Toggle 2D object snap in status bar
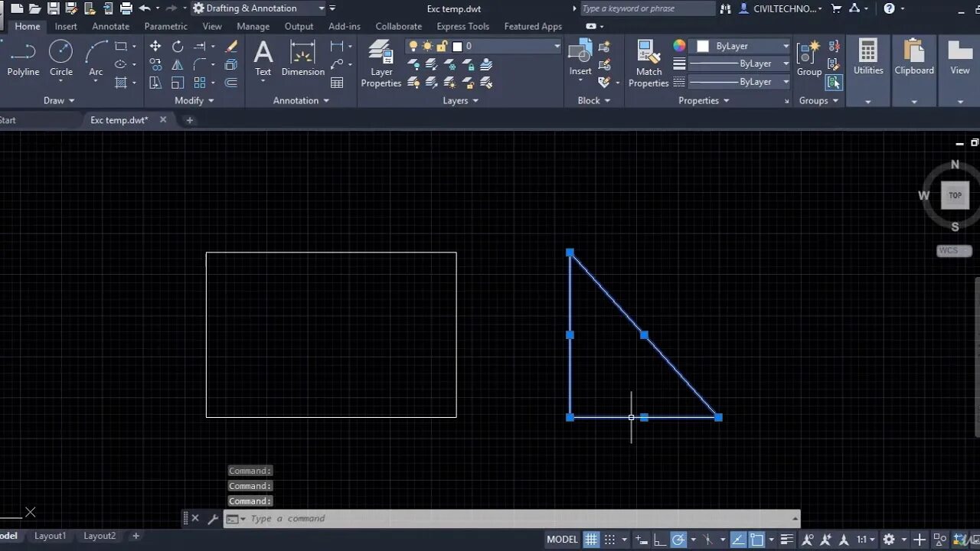Screen dimensions: 980x551 [x=756, y=540]
